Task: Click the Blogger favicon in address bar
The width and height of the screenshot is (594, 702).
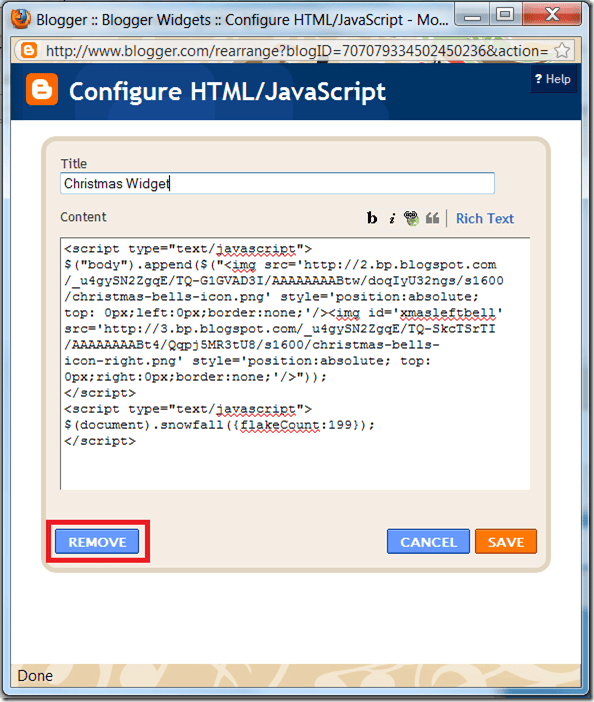Action: (29, 51)
